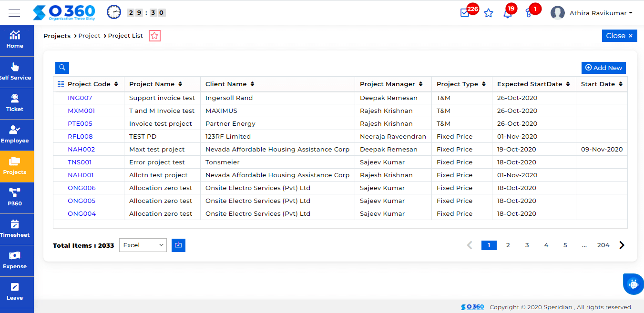Open the floating chat assistant icon
Screen dimensions: 644x313
pos(633,284)
